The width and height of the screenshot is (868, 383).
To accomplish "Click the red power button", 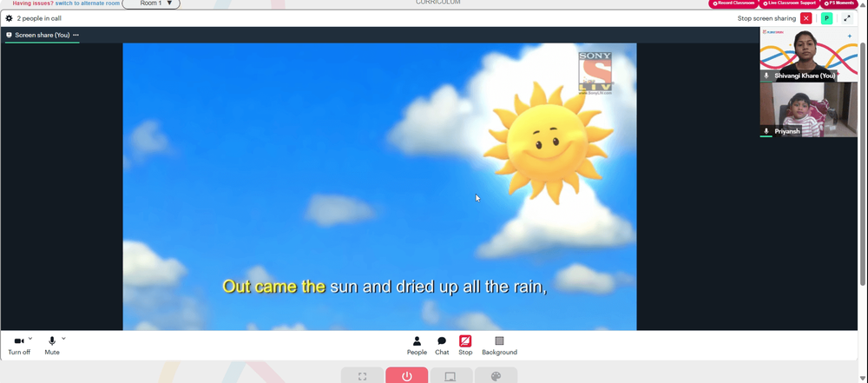I will click(407, 376).
